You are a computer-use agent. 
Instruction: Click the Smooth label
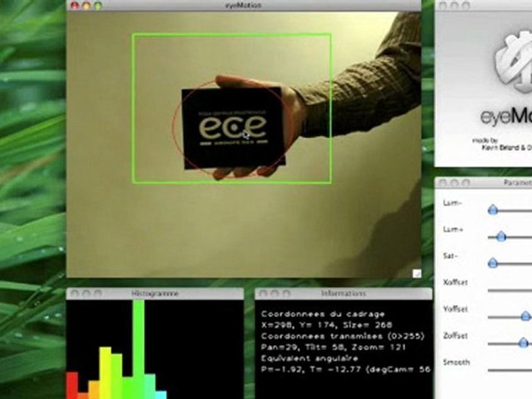point(456,362)
